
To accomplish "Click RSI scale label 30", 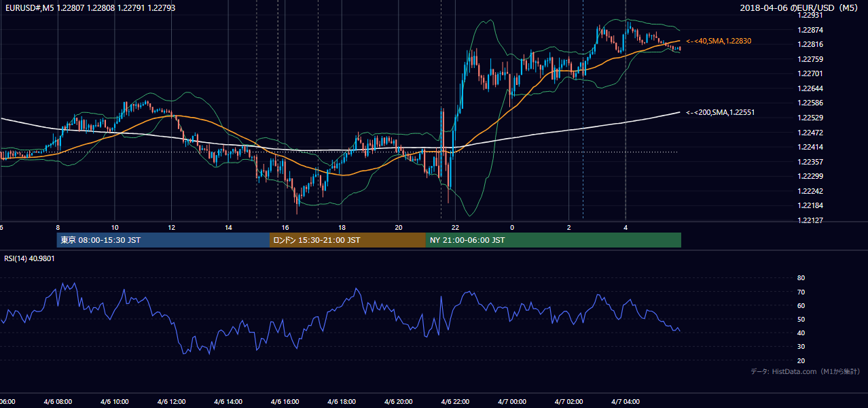I will point(801,347).
